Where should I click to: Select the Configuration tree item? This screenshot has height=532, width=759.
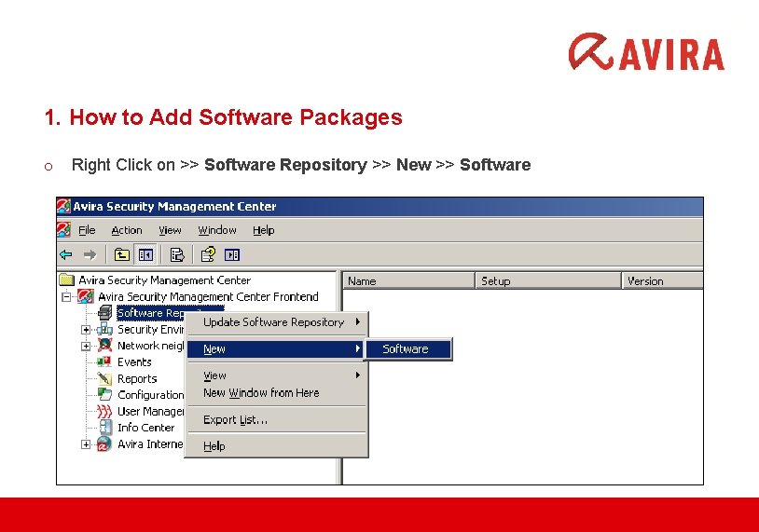[150, 395]
